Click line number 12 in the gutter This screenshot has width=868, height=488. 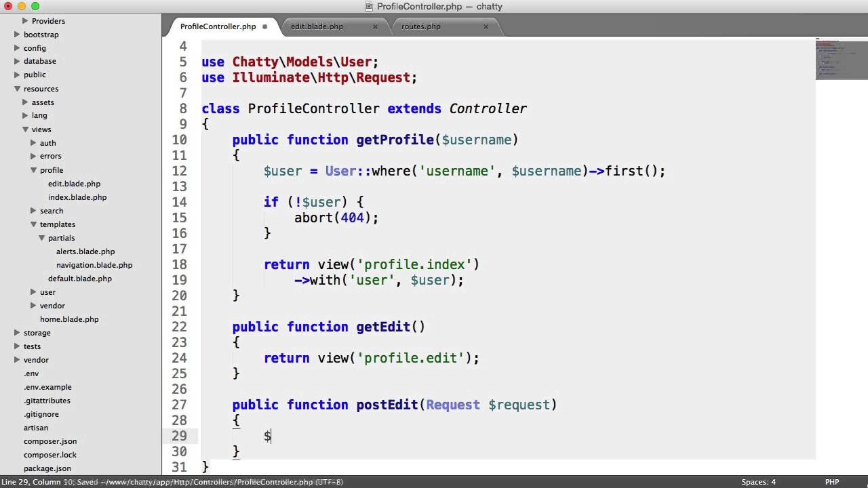click(x=179, y=171)
